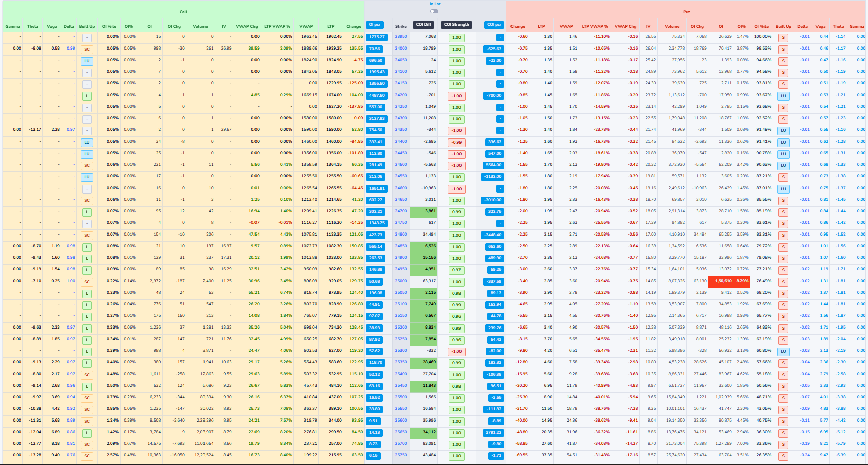Click the SC call badge at strike 24500

click(87, 165)
